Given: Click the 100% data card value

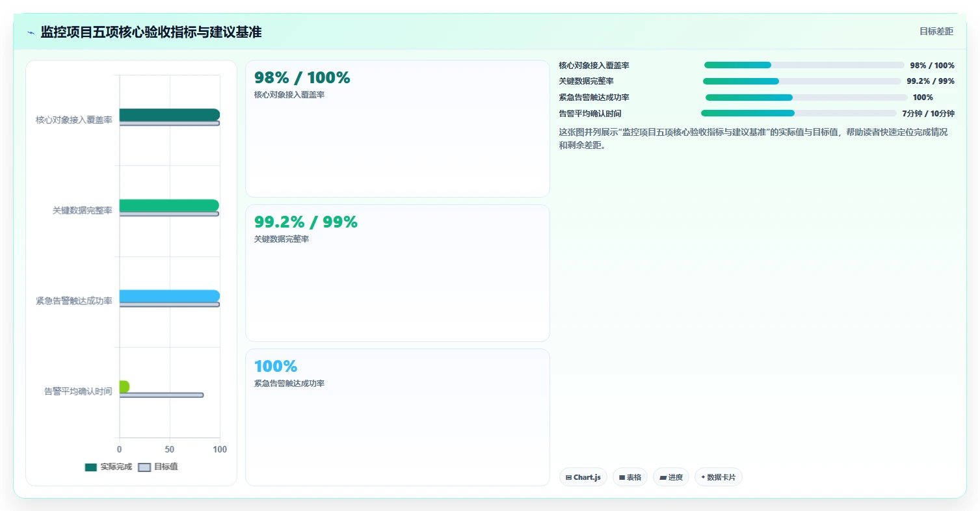Looking at the screenshot, I should (275, 366).
